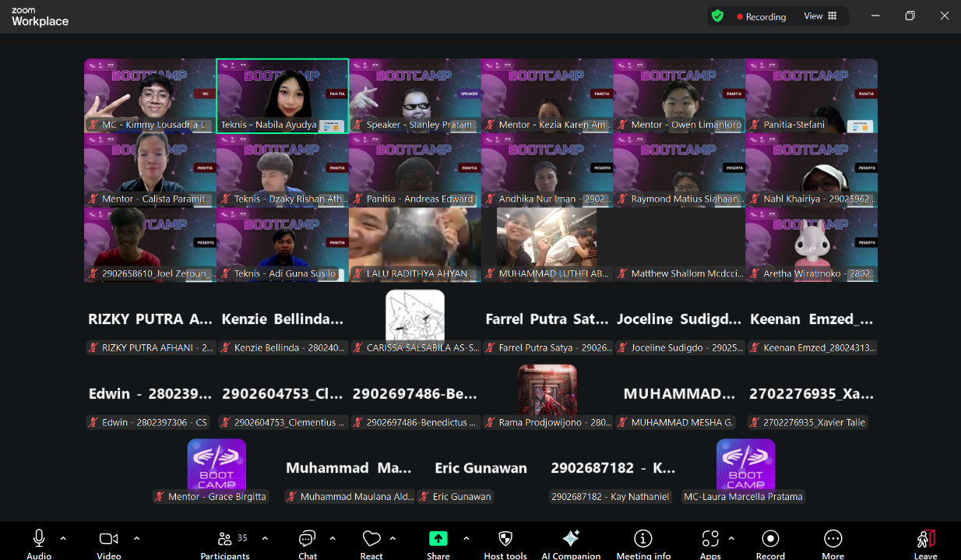The height and width of the screenshot is (560, 961).
Task: Open the Apps icon
Action: coord(709,540)
